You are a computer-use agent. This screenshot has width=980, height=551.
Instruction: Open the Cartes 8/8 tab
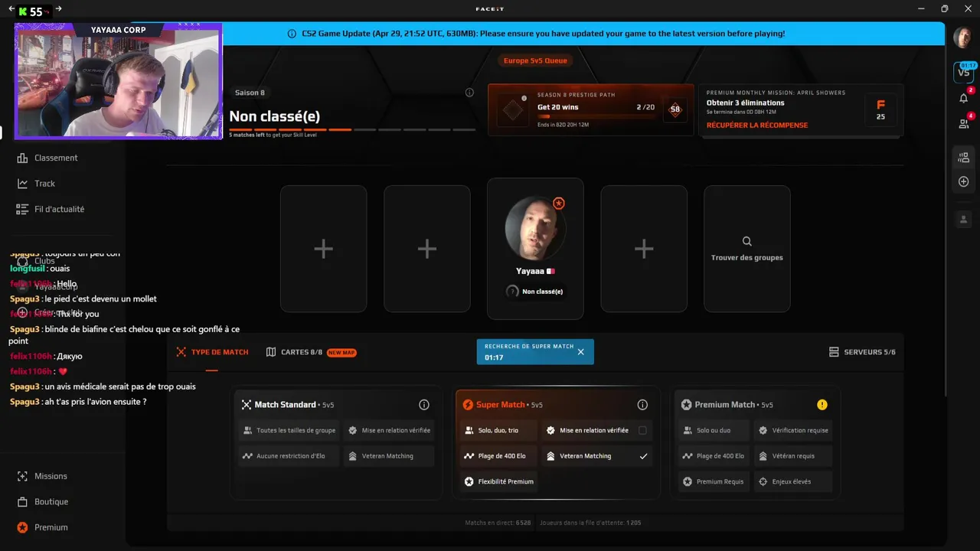point(311,352)
